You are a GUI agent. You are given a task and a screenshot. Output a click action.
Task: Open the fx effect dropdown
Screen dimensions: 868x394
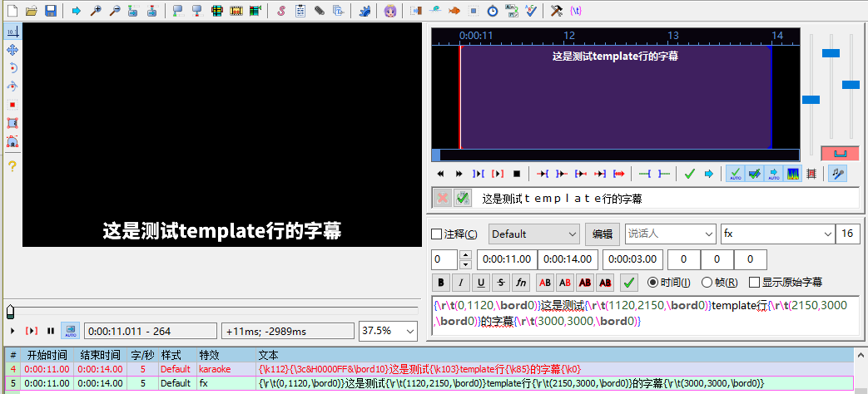pyautogui.click(x=776, y=234)
